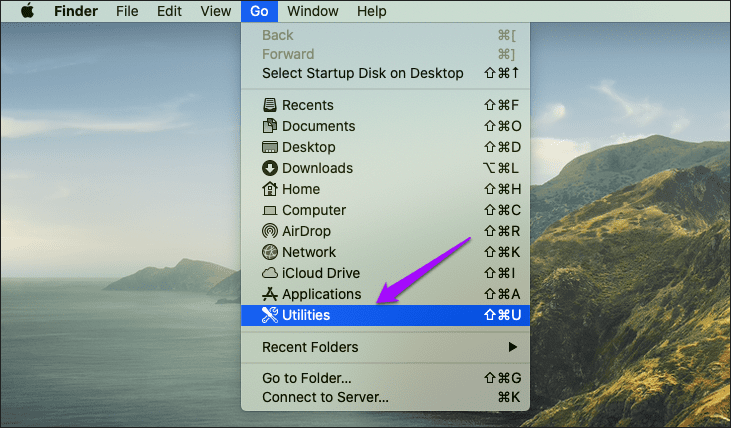Click the iCloud Drive cloud icon
731x428 pixels.
(269, 273)
